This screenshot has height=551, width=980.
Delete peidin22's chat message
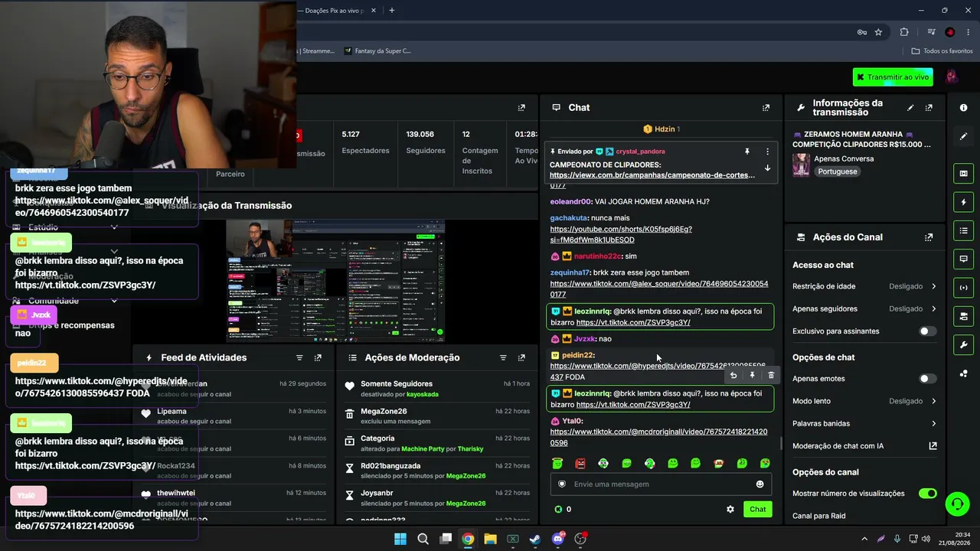pos(771,375)
